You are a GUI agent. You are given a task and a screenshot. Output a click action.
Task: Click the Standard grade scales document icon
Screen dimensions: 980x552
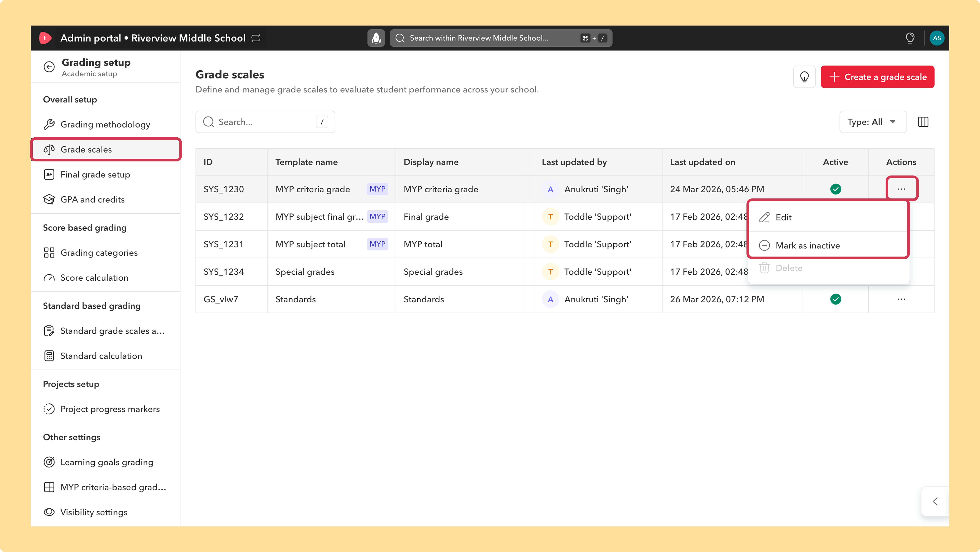click(49, 331)
